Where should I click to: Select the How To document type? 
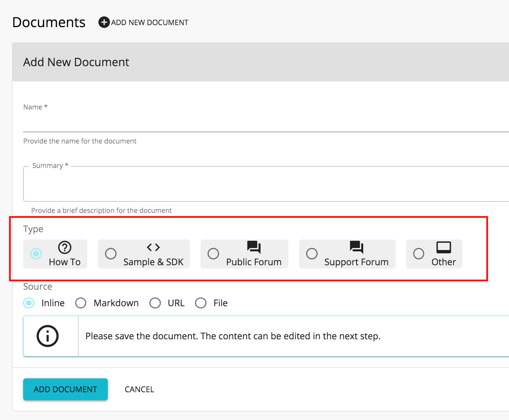[36, 254]
